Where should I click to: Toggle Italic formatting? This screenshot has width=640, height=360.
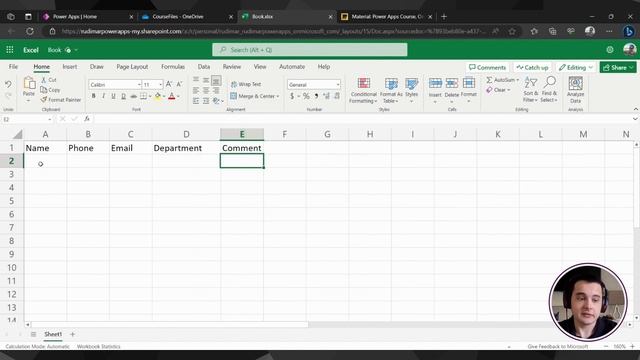pos(103,96)
